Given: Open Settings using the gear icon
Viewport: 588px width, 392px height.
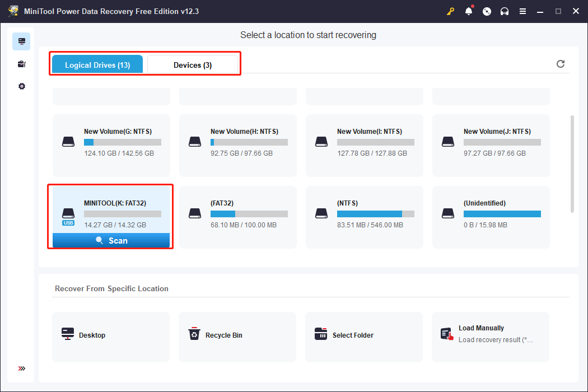Looking at the screenshot, I should pyautogui.click(x=21, y=86).
